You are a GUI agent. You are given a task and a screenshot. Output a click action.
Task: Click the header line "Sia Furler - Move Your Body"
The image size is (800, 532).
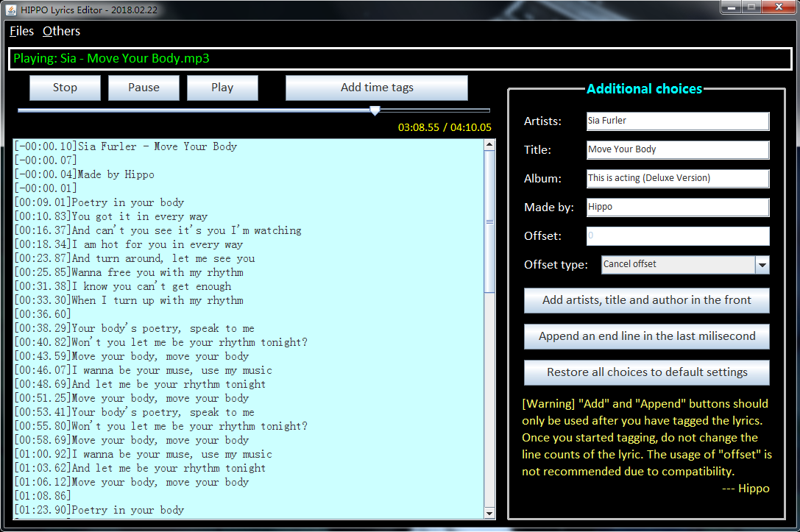coord(126,146)
